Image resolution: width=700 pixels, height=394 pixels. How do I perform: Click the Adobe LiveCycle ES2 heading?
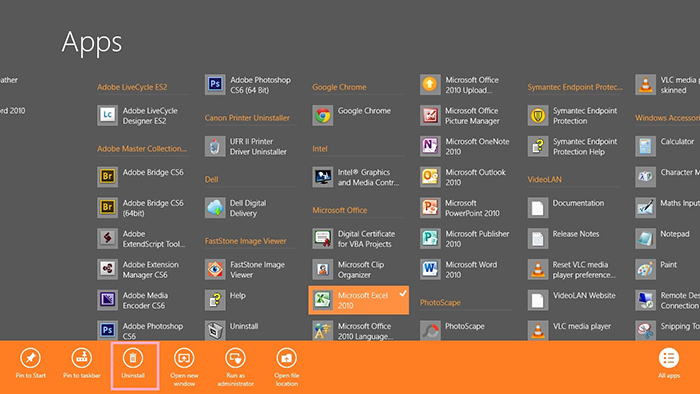[x=132, y=87]
